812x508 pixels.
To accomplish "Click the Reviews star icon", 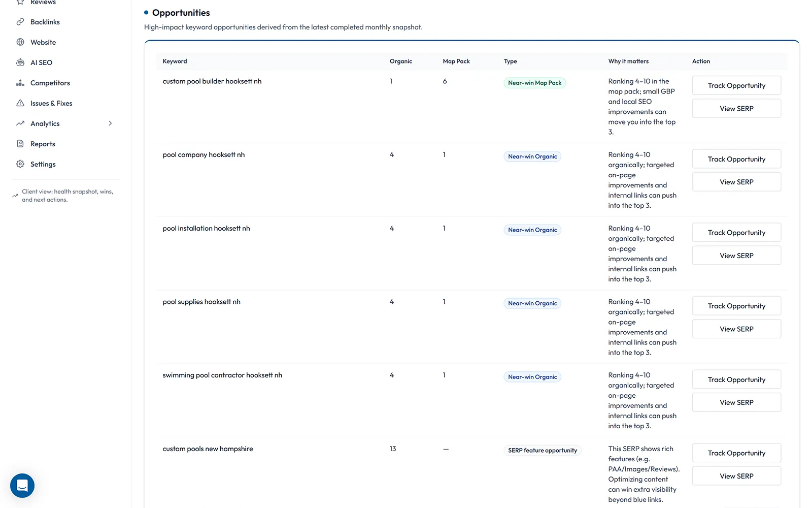I will tap(20, 2).
